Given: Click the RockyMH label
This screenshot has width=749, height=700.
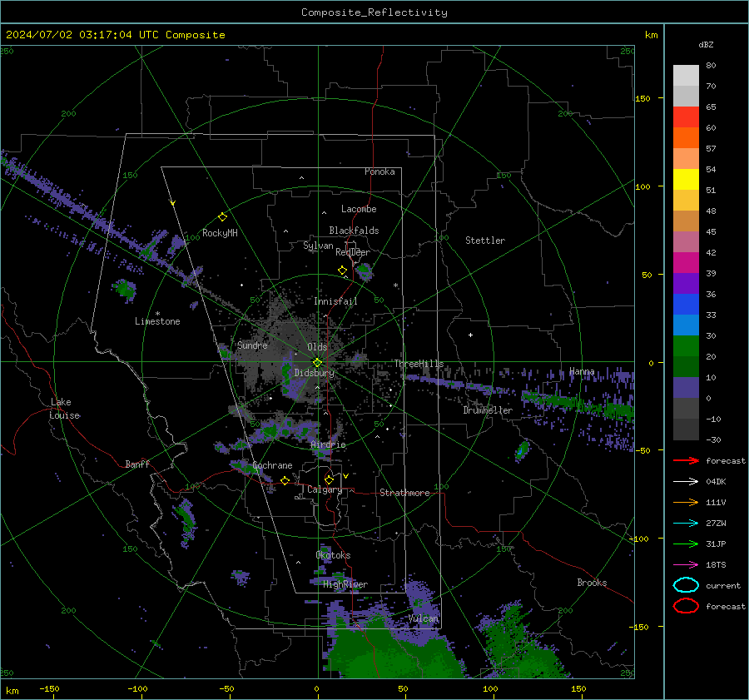Looking at the screenshot, I should click(220, 233).
